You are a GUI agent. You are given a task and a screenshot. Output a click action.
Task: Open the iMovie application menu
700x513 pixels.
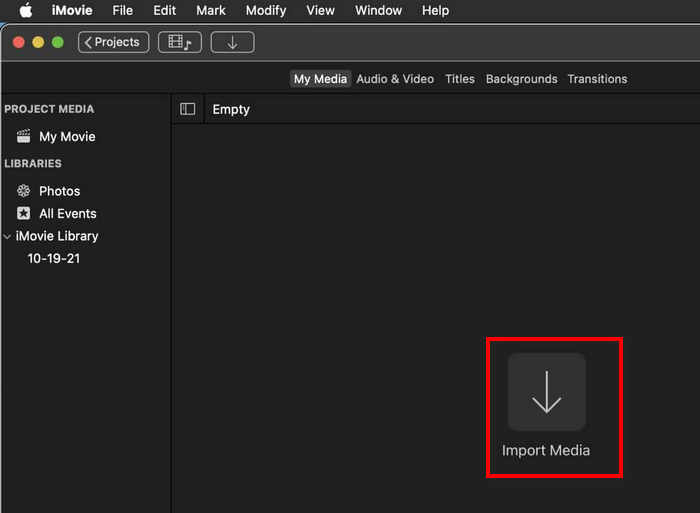pyautogui.click(x=72, y=10)
